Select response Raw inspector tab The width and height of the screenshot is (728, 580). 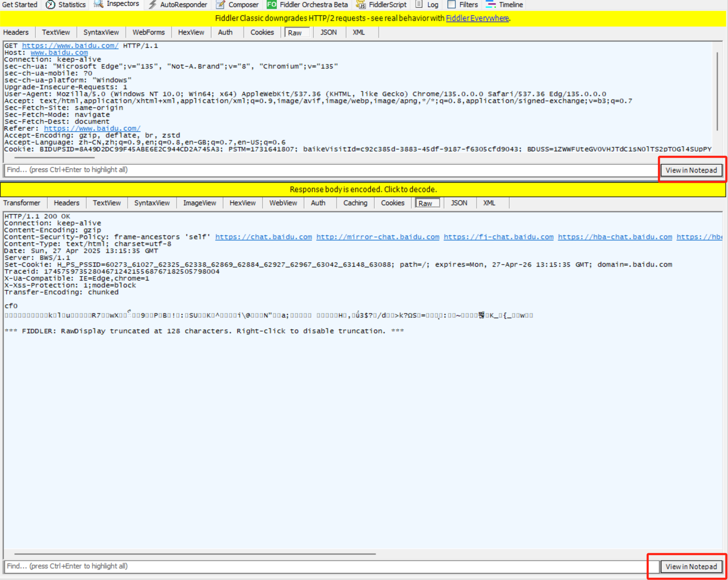point(427,203)
